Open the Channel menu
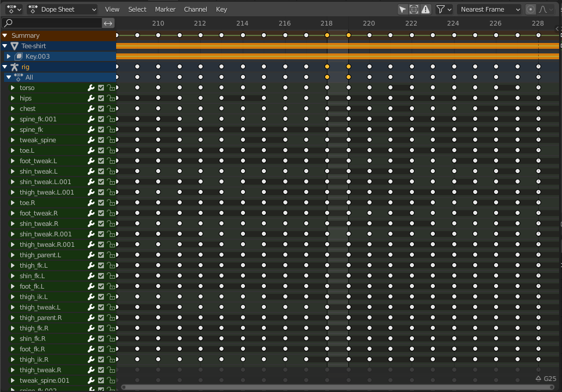The image size is (562, 392). [195, 9]
